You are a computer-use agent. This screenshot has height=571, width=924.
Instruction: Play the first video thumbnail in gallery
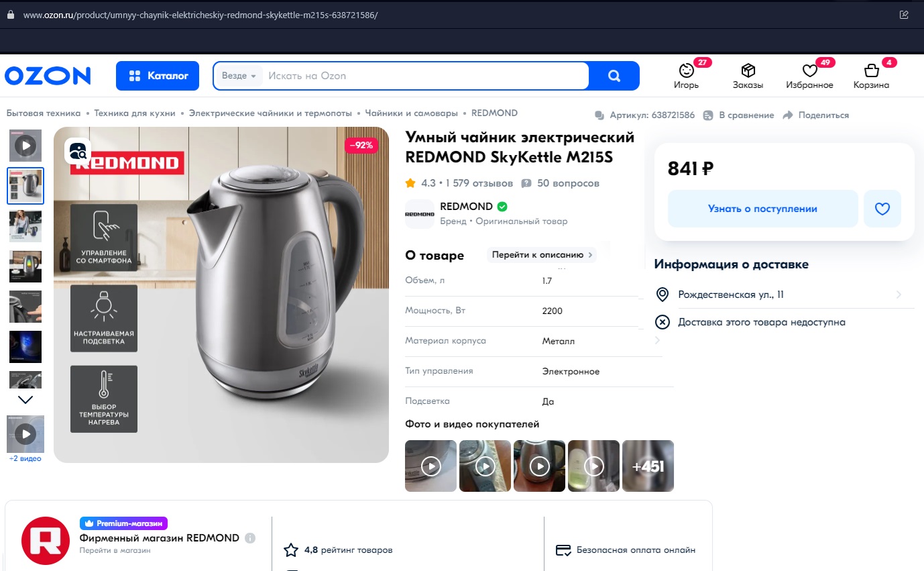tap(25, 145)
